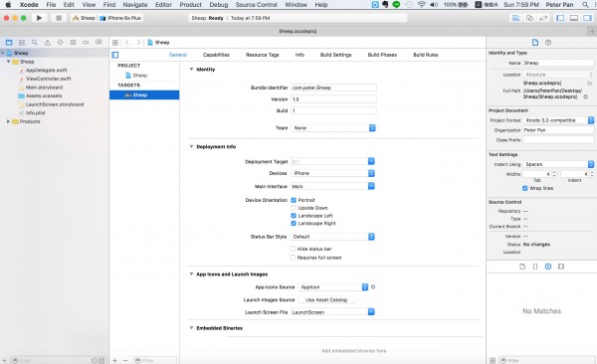
Task: Toggle Wrap lines checkbox
Action: 525,188
